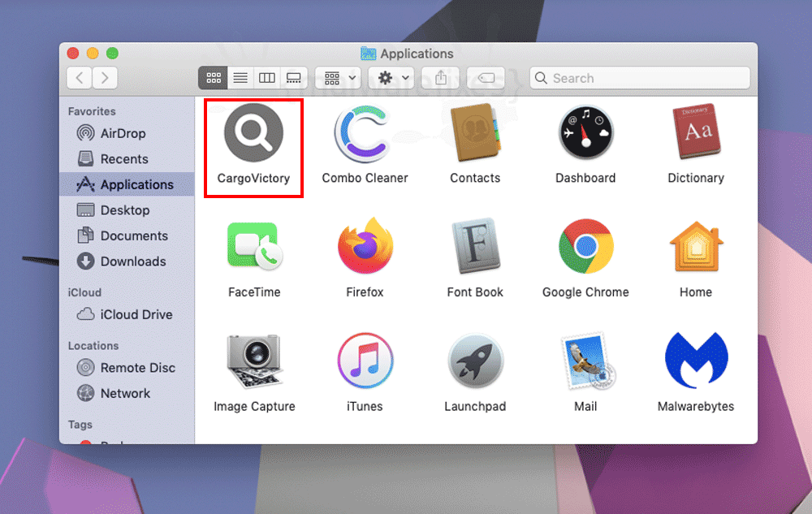Go back with the left arrow button
The height and width of the screenshot is (514, 812).
tap(80, 78)
